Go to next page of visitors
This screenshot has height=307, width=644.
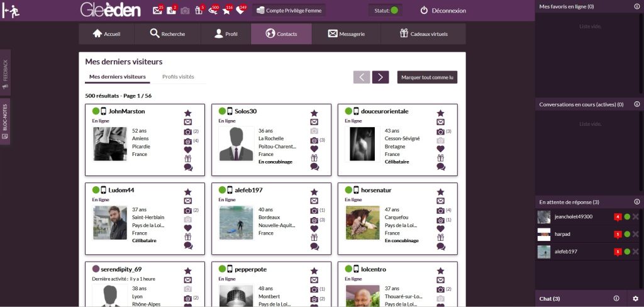pyautogui.click(x=380, y=77)
